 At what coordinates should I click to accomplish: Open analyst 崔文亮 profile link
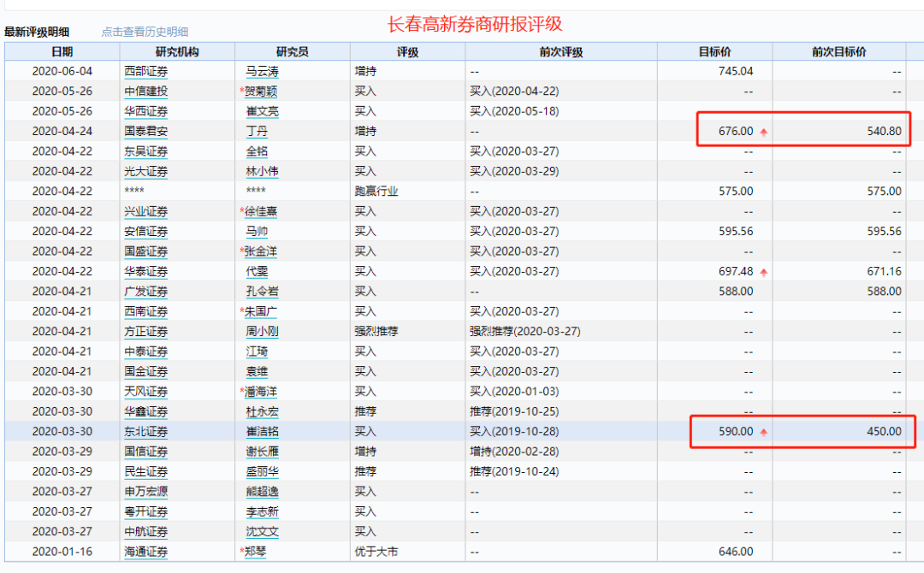pos(263,111)
